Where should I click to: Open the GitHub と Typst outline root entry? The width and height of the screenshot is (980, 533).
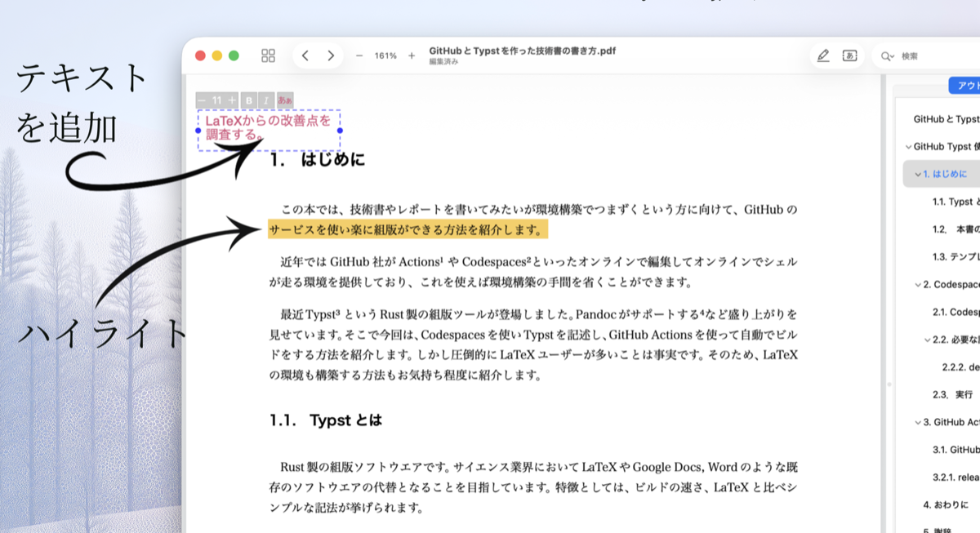point(946,119)
